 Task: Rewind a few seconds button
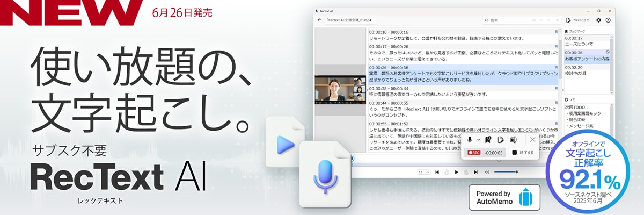point(447,172)
